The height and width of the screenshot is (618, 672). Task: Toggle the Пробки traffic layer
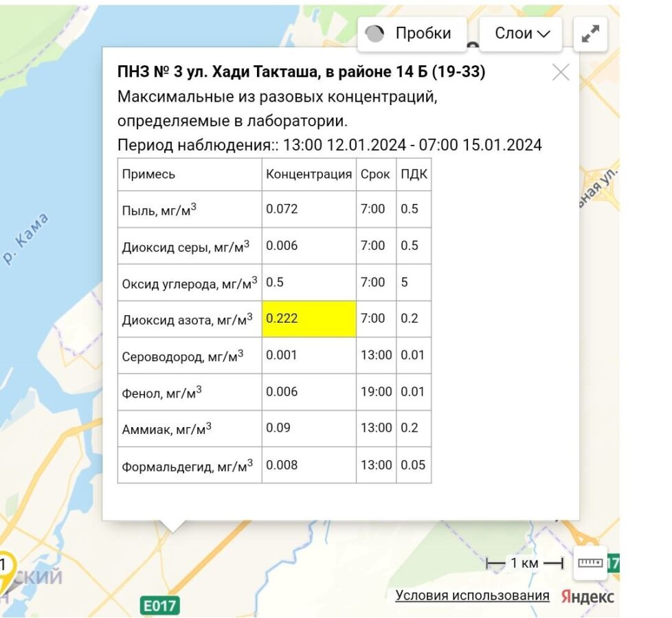[412, 34]
